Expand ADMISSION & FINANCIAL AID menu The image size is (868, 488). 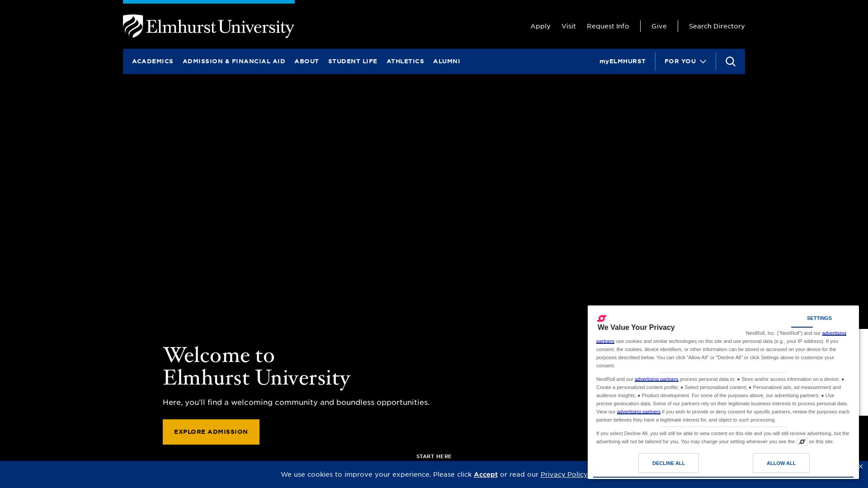pyautogui.click(x=234, y=61)
